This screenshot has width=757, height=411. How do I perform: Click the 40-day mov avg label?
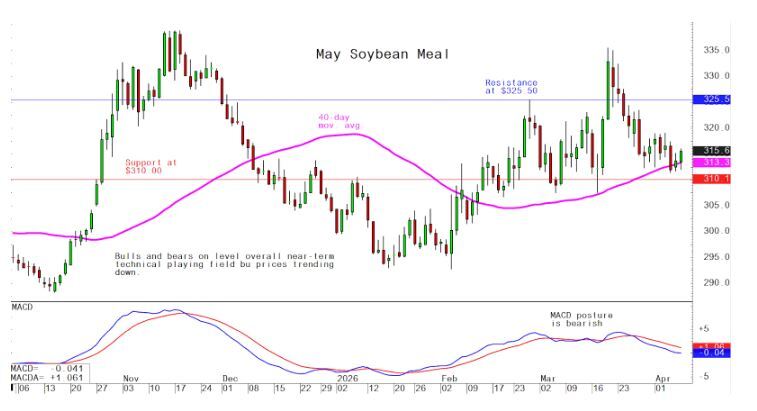click(x=333, y=121)
